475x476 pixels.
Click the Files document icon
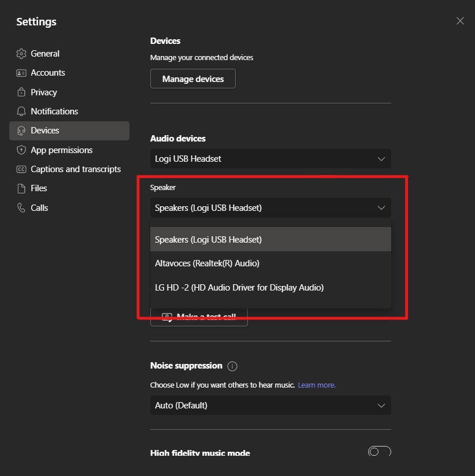click(21, 188)
